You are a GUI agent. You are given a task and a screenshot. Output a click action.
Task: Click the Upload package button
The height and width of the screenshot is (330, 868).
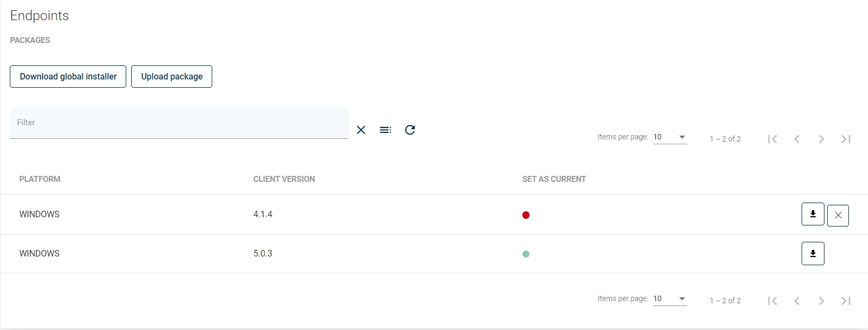[171, 77]
